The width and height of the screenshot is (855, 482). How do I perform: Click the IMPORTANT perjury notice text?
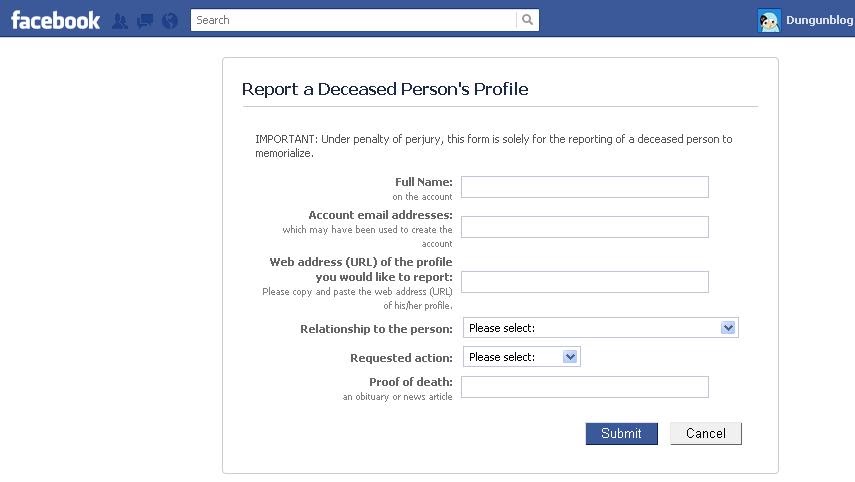493,146
